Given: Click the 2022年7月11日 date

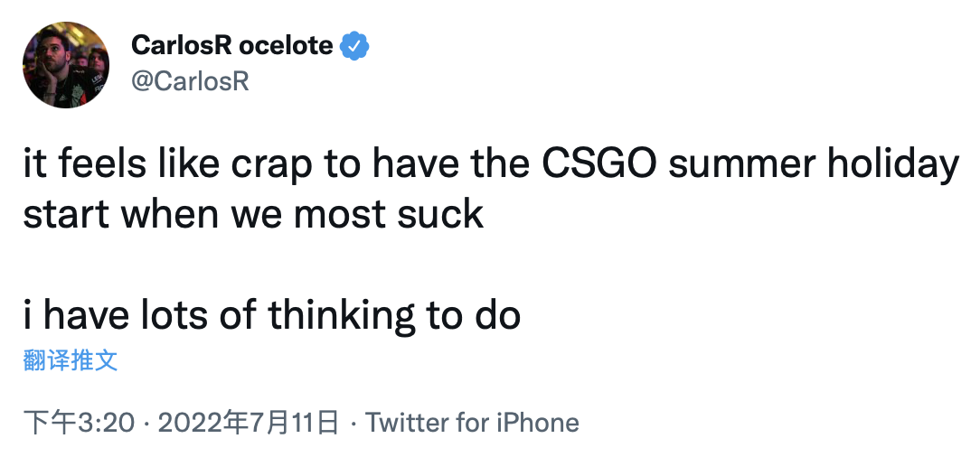Looking at the screenshot, I should [248, 423].
